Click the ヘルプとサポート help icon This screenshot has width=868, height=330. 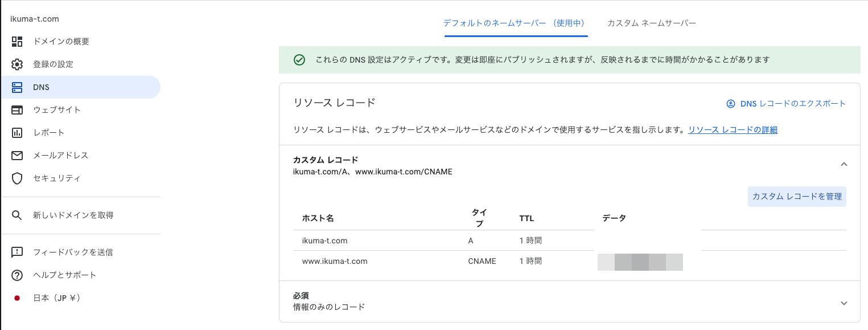click(x=17, y=275)
